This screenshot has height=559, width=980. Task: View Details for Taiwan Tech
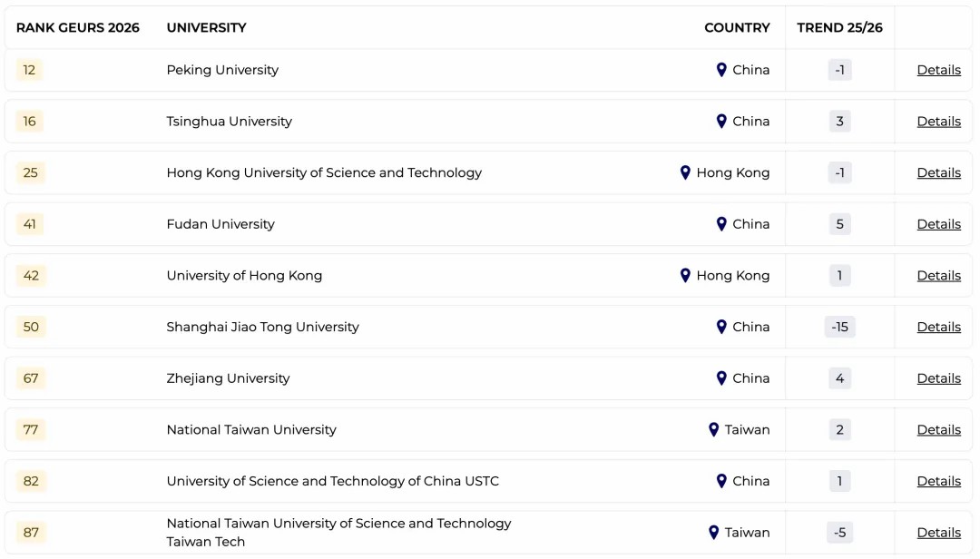tap(938, 533)
